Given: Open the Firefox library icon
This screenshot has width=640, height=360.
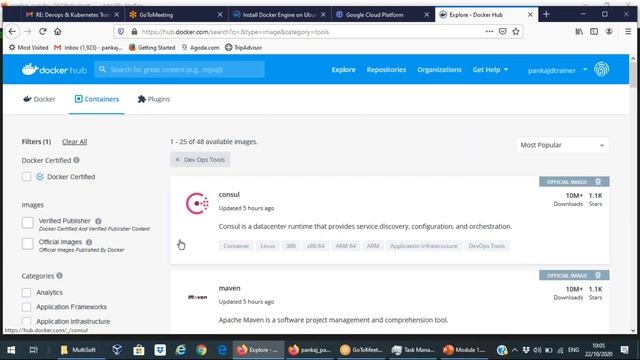Looking at the screenshot, I should click(x=579, y=31).
